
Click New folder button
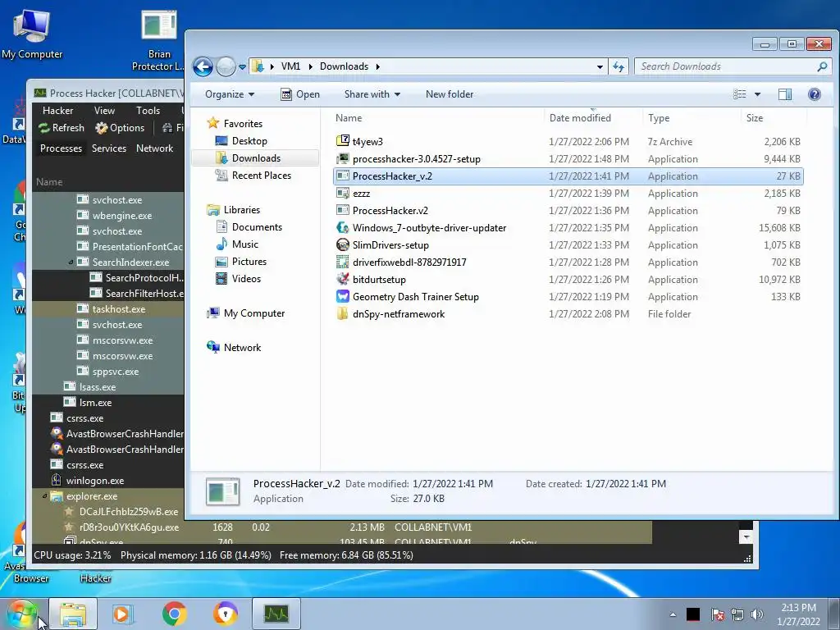click(450, 94)
